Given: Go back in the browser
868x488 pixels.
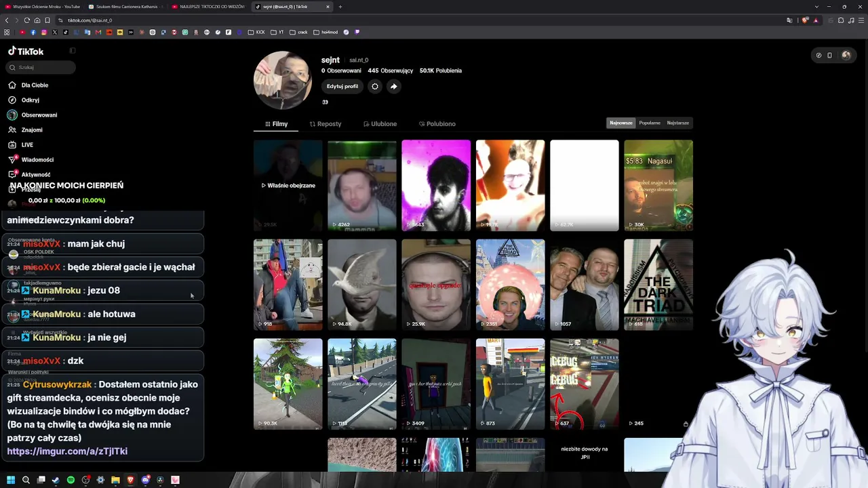Looking at the screenshot, I should pos(7,20).
